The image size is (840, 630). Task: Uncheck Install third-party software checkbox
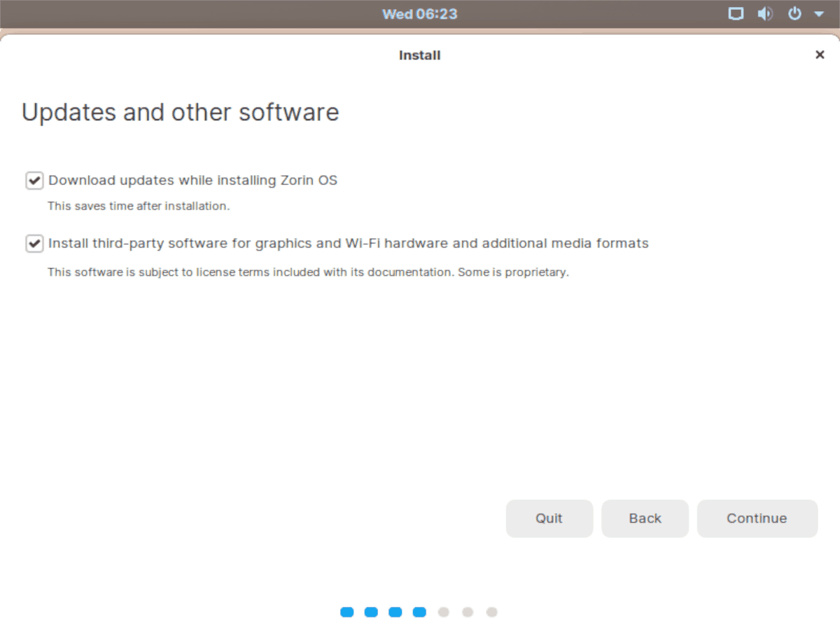click(x=34, y=244)
